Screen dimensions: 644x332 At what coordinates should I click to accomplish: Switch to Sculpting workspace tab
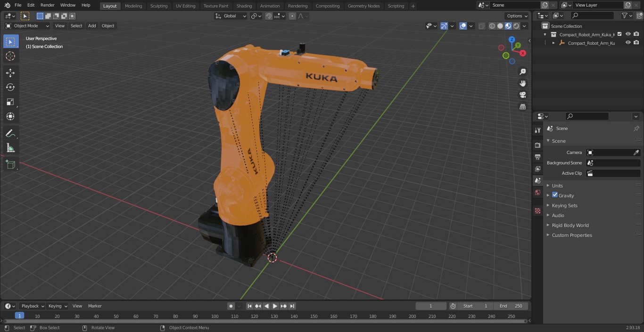(159, 6)
